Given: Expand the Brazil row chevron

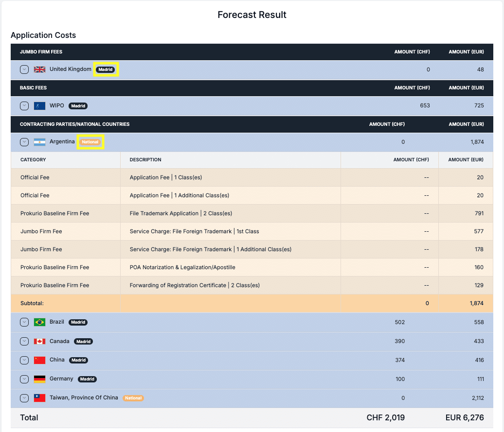Looking at the screenshot, I should pos(24,322).
